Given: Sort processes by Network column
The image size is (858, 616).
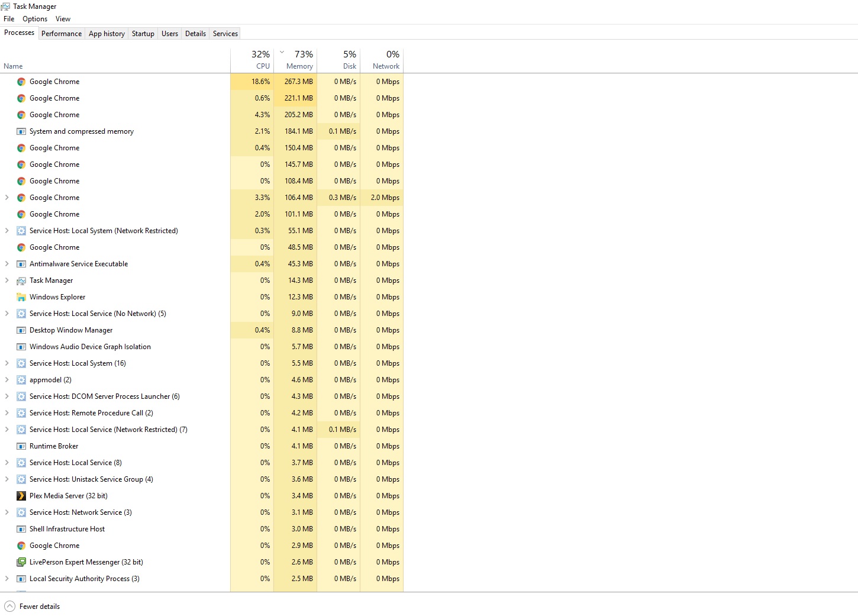Looking at the screenshot, I should click(x=382, y=60).
